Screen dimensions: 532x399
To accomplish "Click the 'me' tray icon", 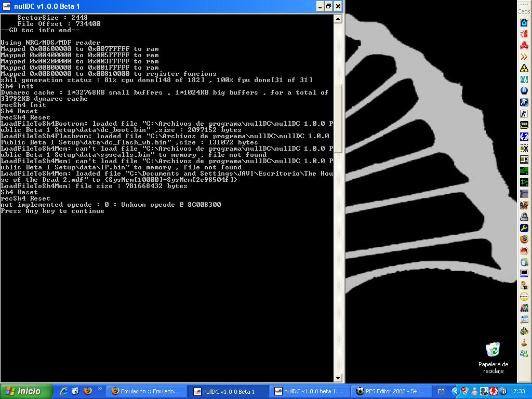I will pyautogui.click(x=484, y=392).
